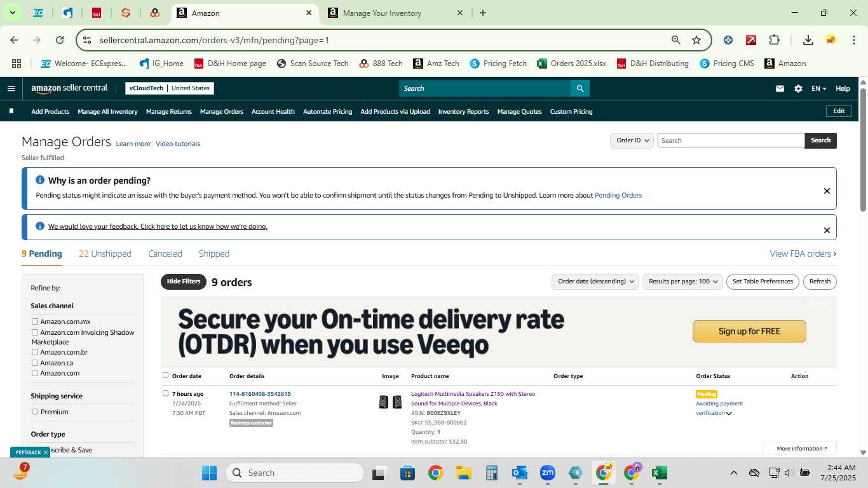Click the Logitech speakers product thumbnail
The height and width of the screenshot is (488, 868).
pos(390,402)
